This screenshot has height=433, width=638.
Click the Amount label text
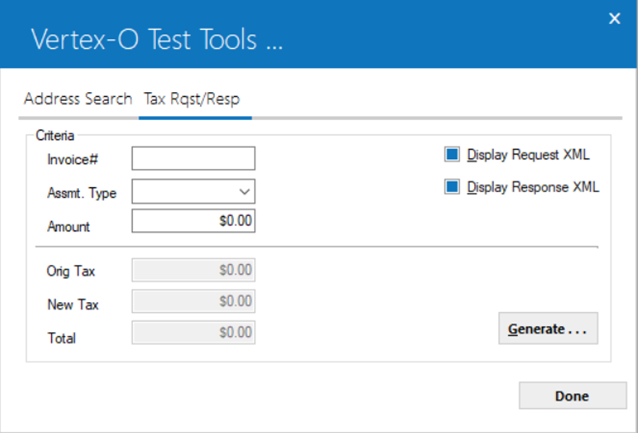tap(68, 226)
